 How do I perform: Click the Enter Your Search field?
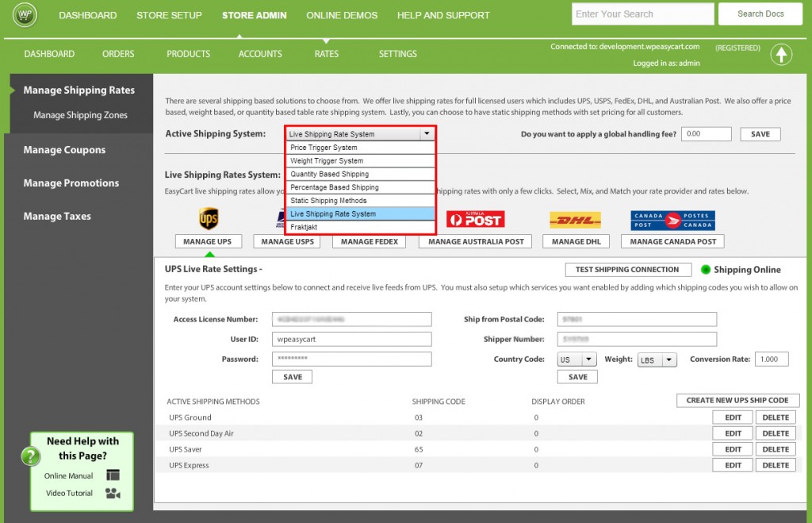point(642,14)
